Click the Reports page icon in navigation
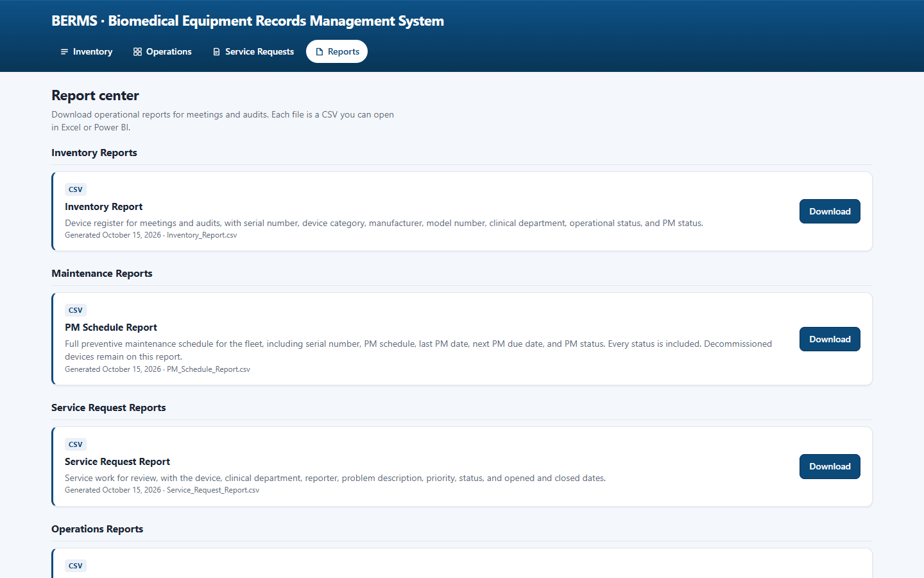This screenshot has width=924, height=578. (x=319, y=52)
